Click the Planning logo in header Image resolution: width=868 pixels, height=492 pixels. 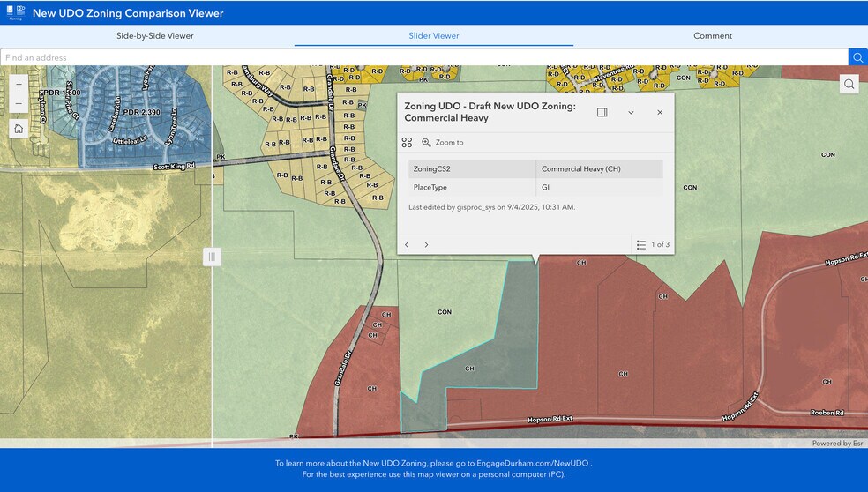(x=15, y=12)
